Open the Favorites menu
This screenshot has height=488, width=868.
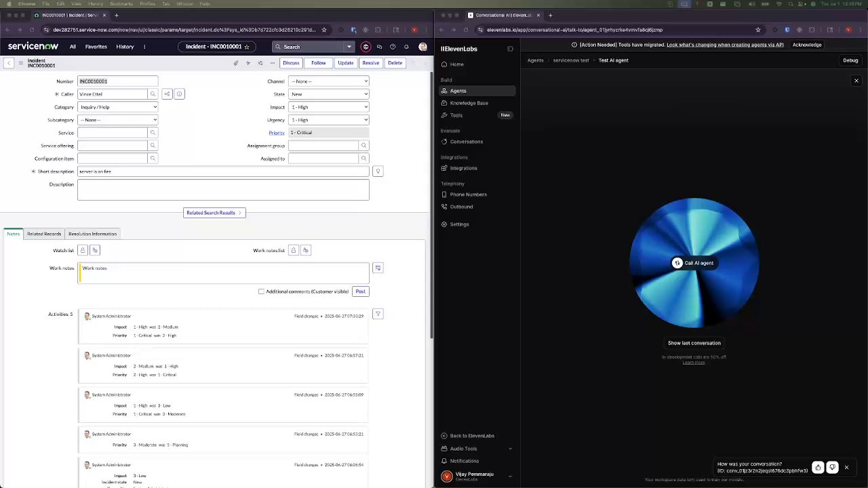pos(96,47)
